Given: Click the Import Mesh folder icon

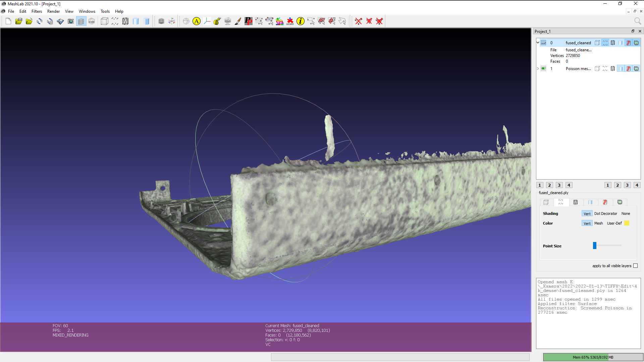Looking at the screenshot, I should pos(29,21).
